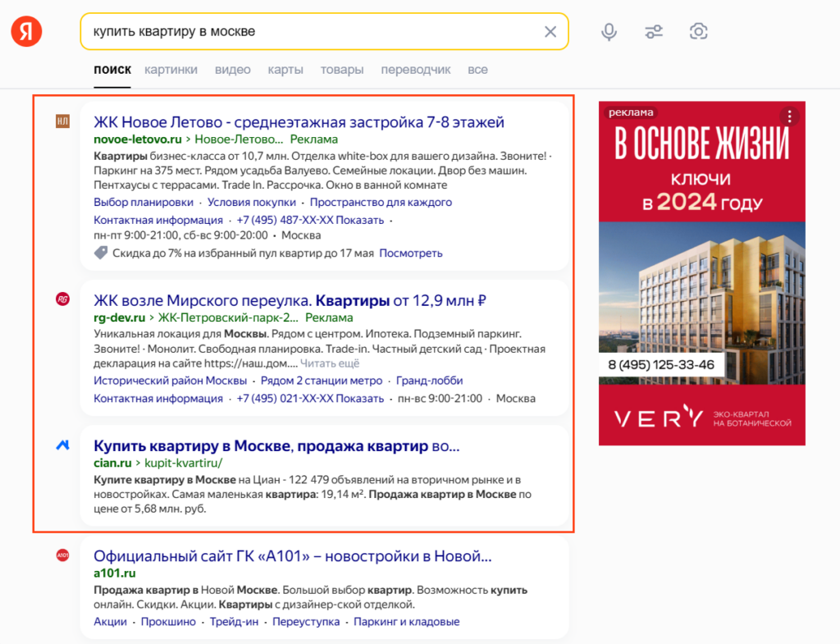
Task: Open Акции sitelink
Action: [111, 622]
